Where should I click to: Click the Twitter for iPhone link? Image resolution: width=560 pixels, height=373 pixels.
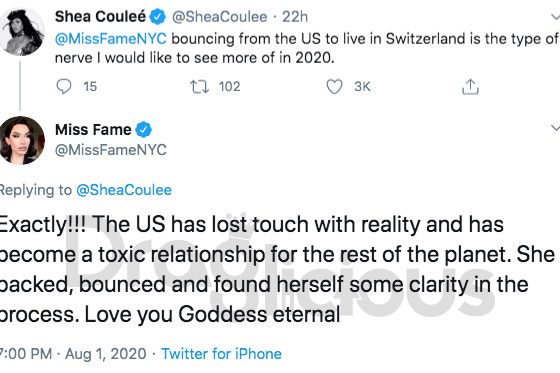(221, 354)
